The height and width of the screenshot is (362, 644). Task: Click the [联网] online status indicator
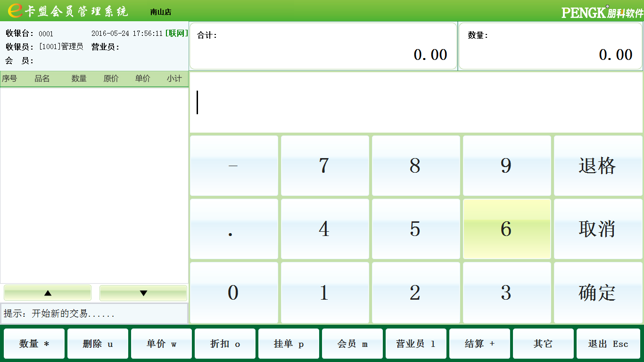(176, 34)
